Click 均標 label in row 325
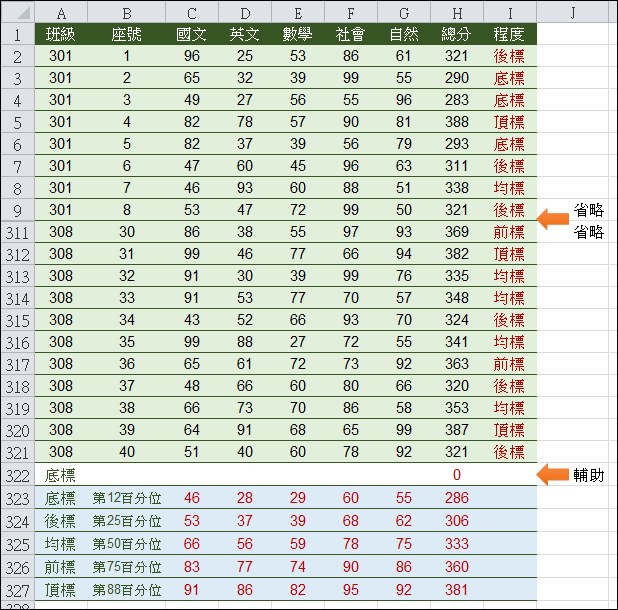 60,544
